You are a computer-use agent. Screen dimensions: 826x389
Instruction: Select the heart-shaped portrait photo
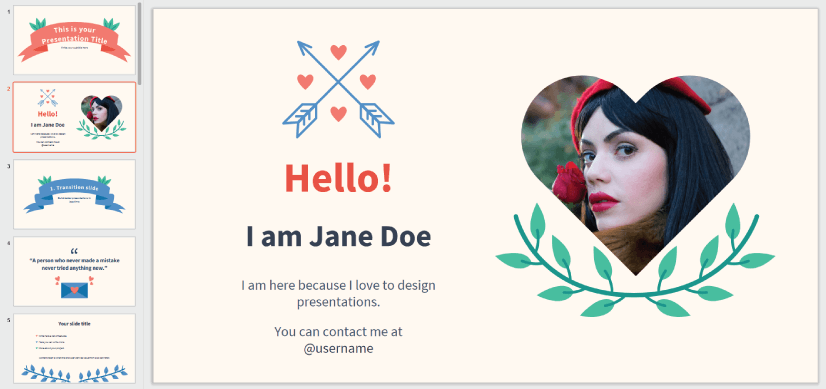(635, 175)
